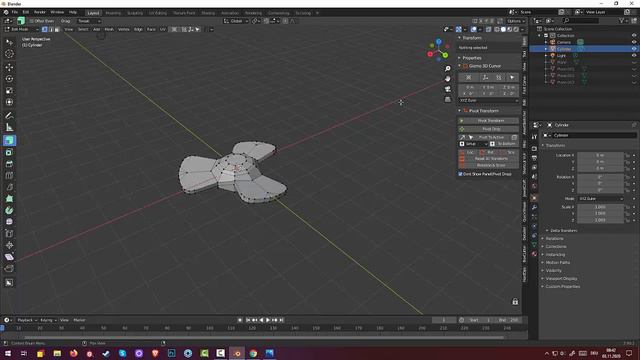Click the viewport Pan hand gizmo
Viewport: 640px width, 360px height.
[448, 79]
